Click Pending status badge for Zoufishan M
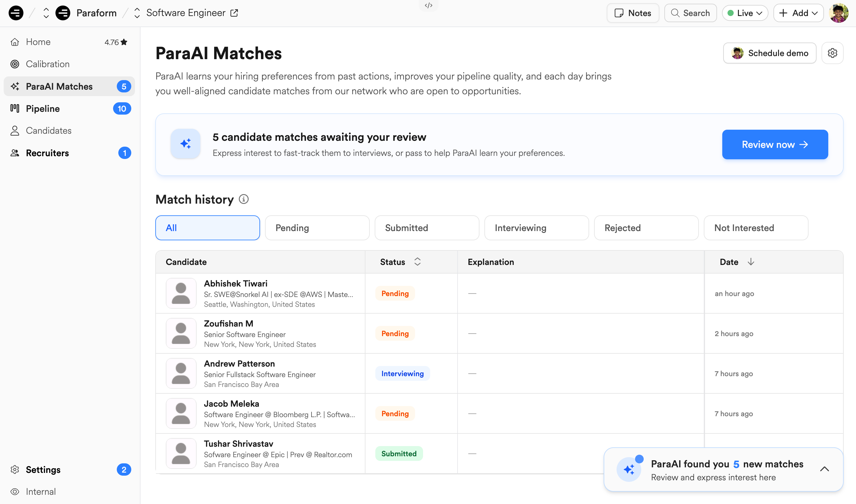856x504 pixels. [x=395, y=334]
